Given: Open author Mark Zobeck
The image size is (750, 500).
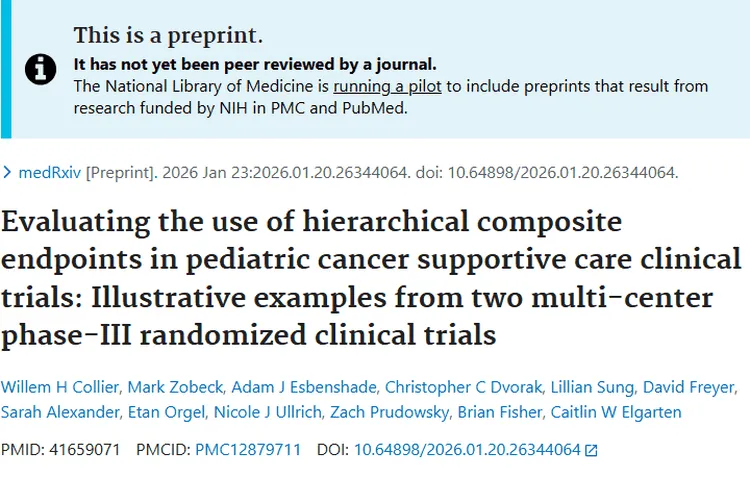Looking at the screenshot, I should tap(173, 387).
